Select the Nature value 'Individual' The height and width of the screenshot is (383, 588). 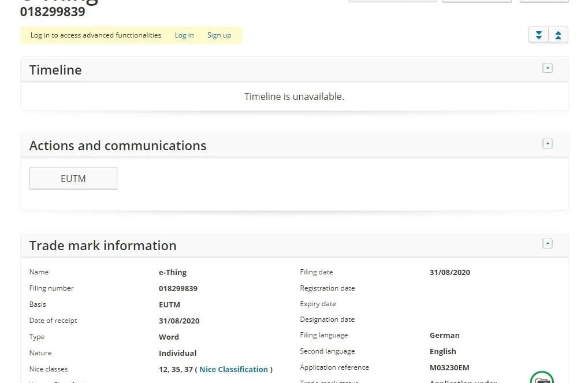pyautogui.click(x=178, y=353)
